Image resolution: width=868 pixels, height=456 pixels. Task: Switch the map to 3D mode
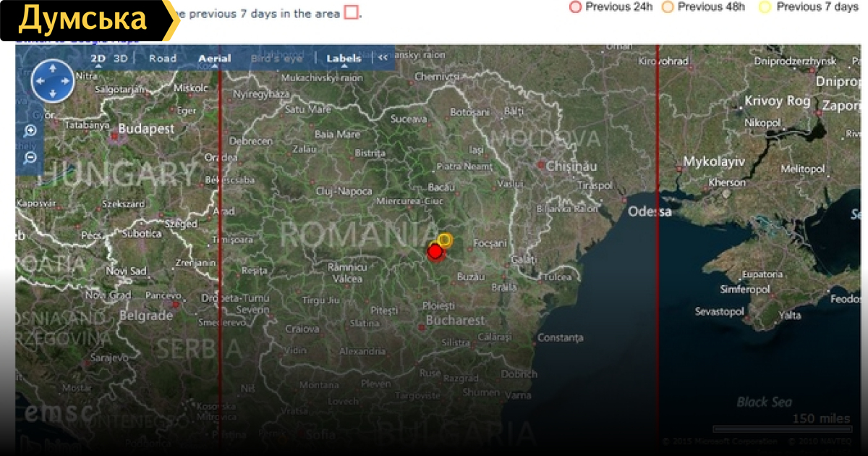tap(121, 59)
